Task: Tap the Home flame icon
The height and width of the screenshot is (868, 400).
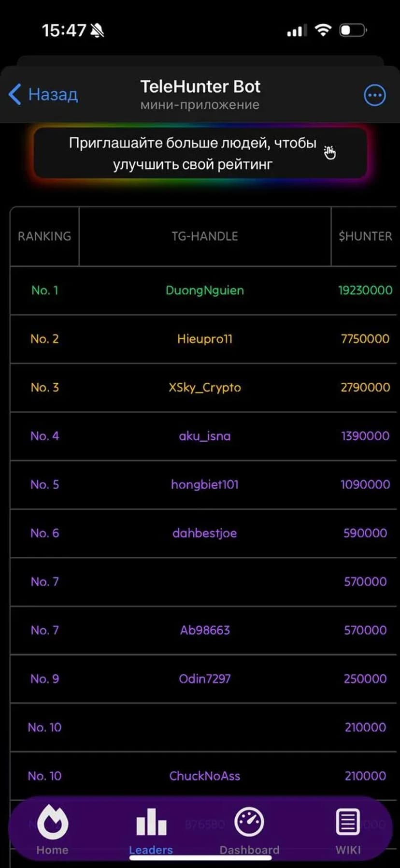Action: click(x=53, y=822)
